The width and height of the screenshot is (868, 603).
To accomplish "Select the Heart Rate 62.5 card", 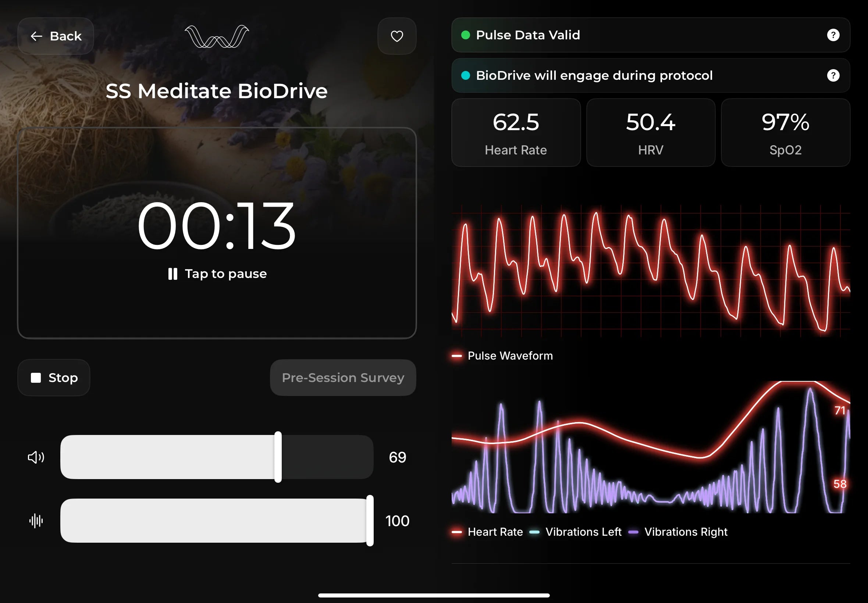I will 516,133.
